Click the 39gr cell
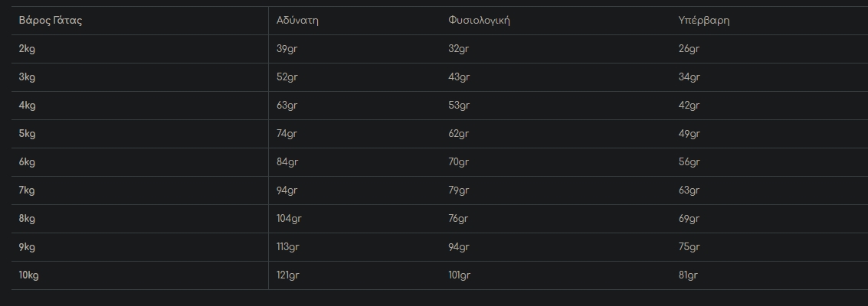The image size is (868, 306). pos(287,49)
